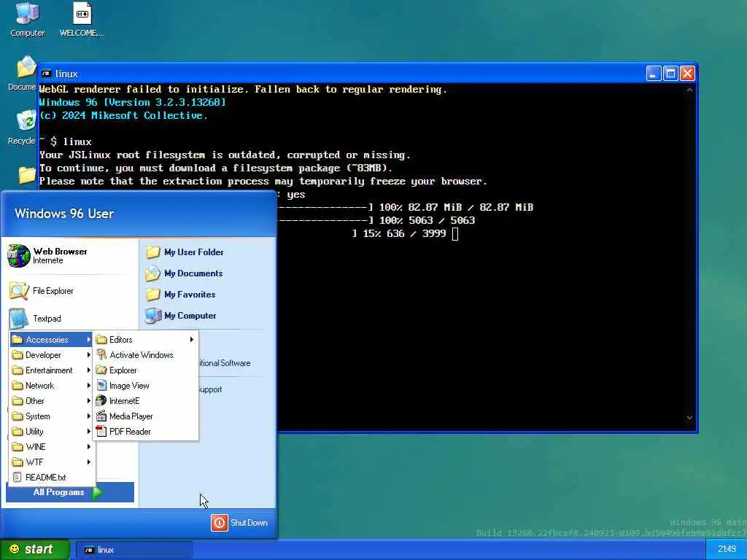
Task: Expand the System submenu arrow
Action: tap(88, 416)
